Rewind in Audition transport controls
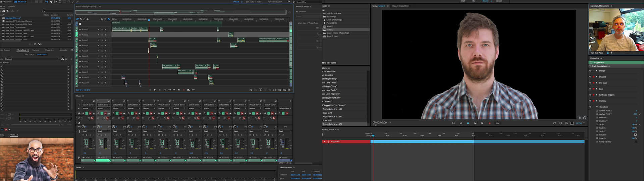 click(x=169, y=90)
